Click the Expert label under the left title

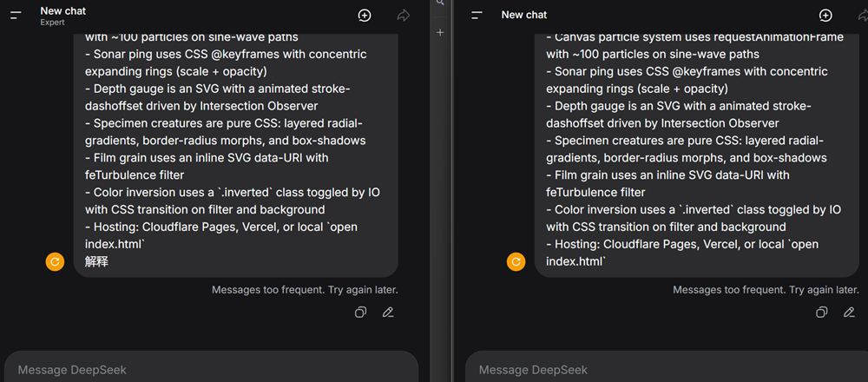coord(53,23)
